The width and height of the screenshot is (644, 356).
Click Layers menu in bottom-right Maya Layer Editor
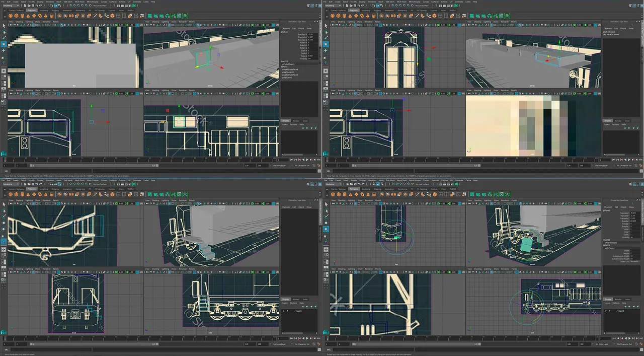pyautogui.click(x=607, y=303)
